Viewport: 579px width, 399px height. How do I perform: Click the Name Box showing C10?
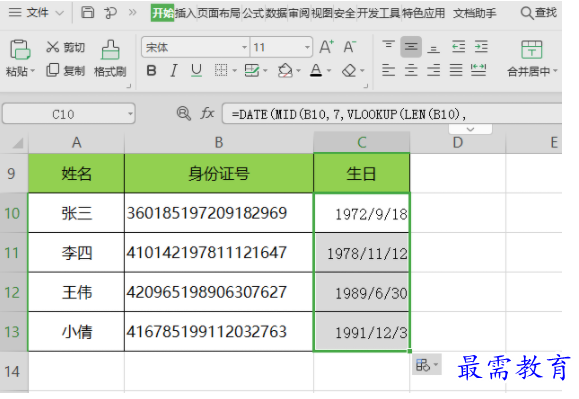[69, 114]
